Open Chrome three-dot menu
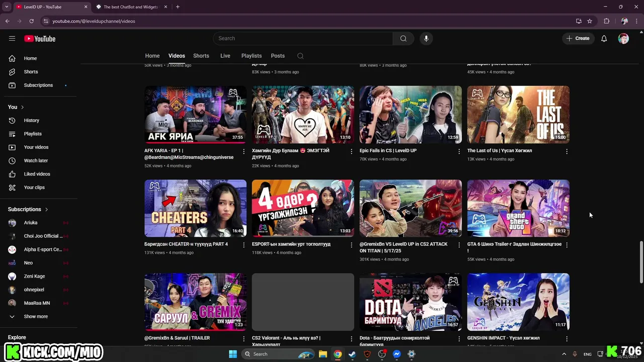 pyautogui.click(x=636, y=21)
